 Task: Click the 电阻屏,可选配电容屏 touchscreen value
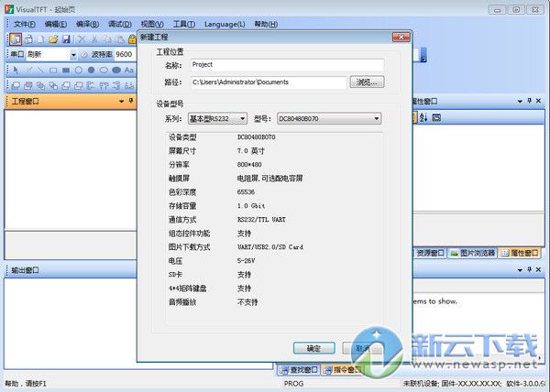coord(269,179)
